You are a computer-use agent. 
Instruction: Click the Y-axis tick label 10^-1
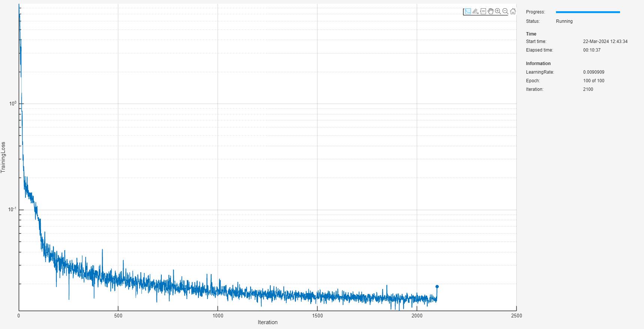(12, 209)
